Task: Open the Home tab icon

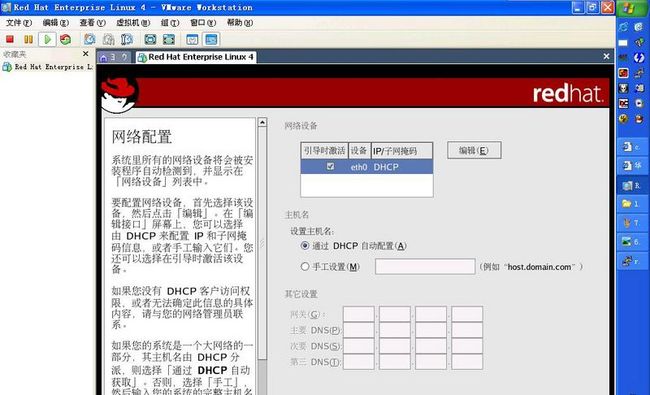Action: coord(104,57)
